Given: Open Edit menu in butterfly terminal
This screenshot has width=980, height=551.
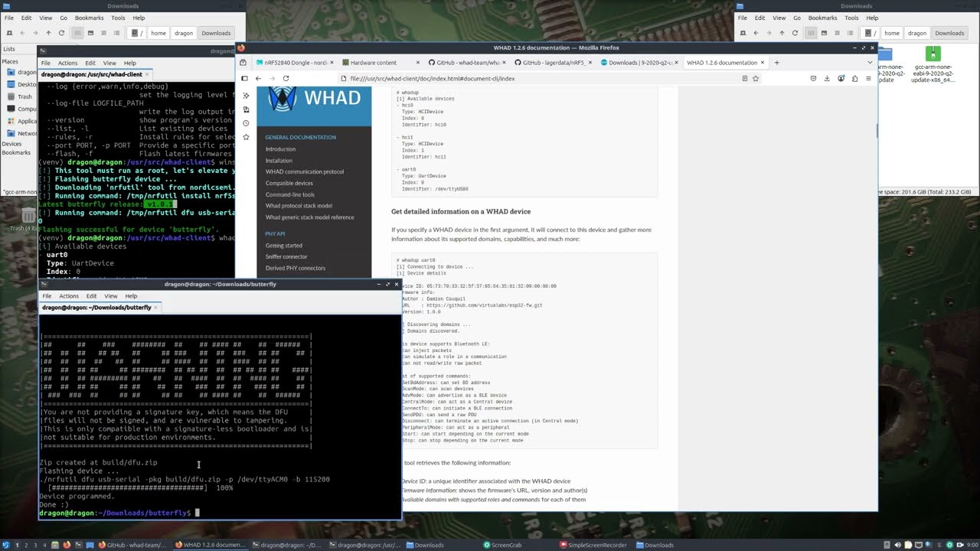Looking at the screenshot, I should pyautogui.click(x=91, y=296).
